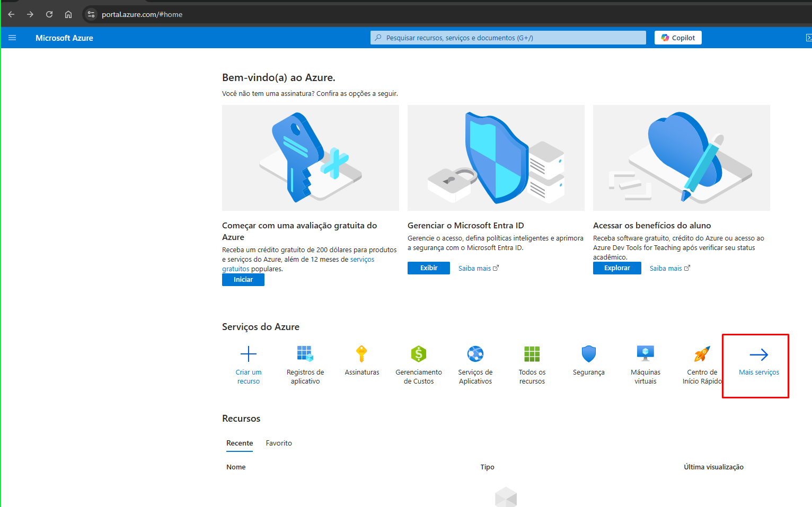Reload the page with the refresh icon

(49, 14)
